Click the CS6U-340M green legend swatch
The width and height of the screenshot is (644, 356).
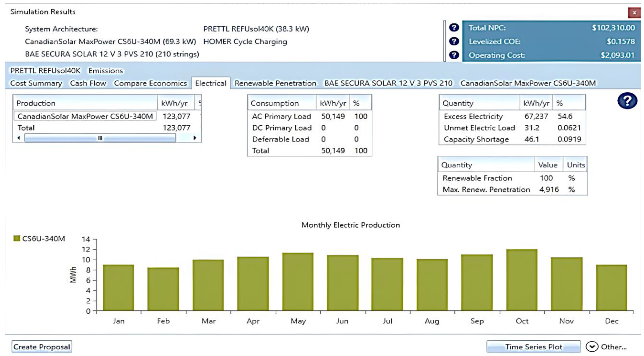point(17,238)
